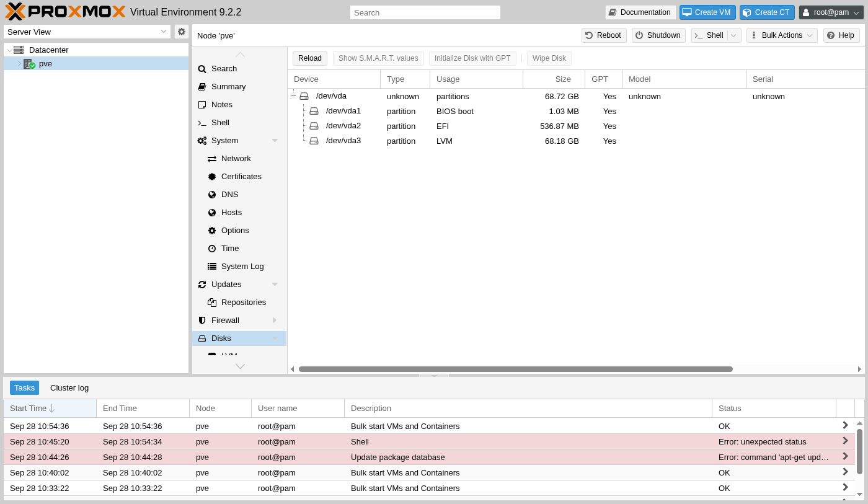Image resolution: width=868 pixels, height=504 pixels.
Task: Click the Proxmox logo
Action: pos(65,12)
